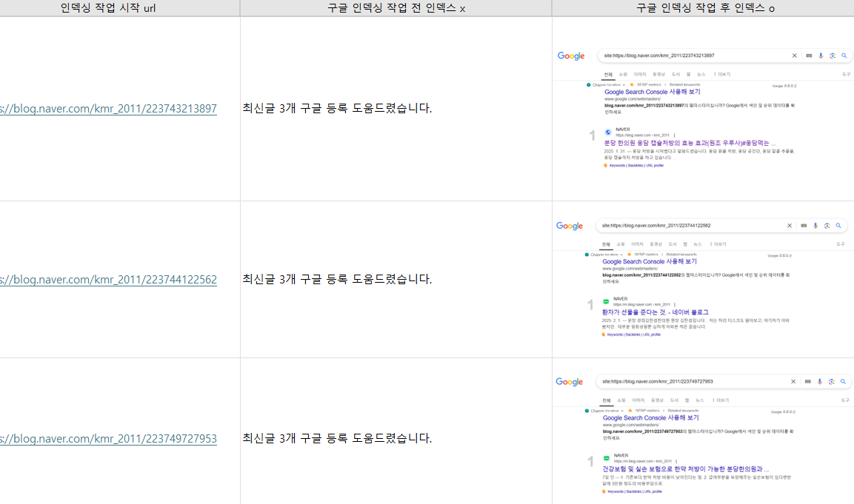Select the Google result screenshot for 223743213897
This screenshot has height=504, width=854.
(703, 109)
